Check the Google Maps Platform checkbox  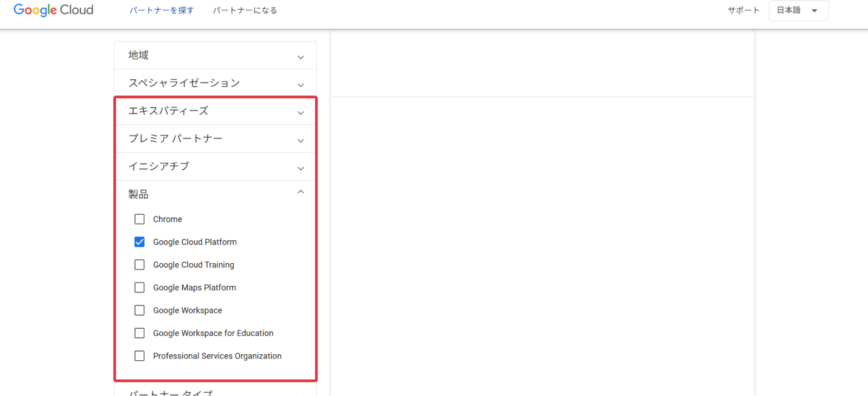click(139, 288)
